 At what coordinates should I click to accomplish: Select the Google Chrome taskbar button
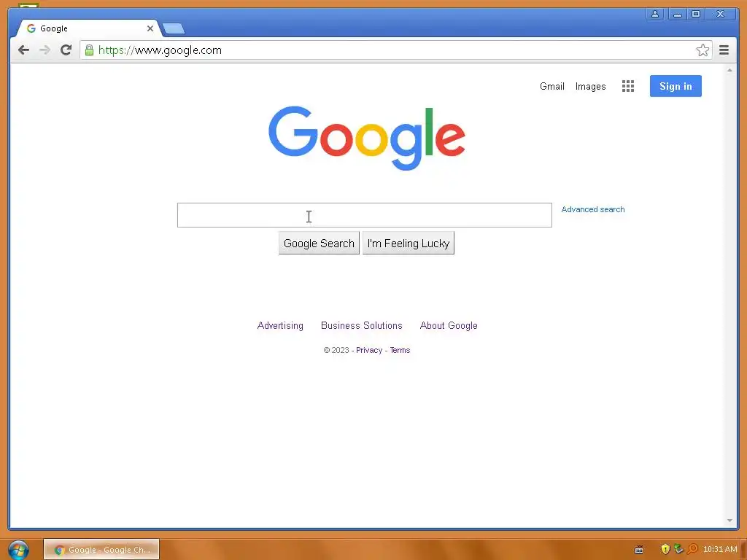click(101, 550)
